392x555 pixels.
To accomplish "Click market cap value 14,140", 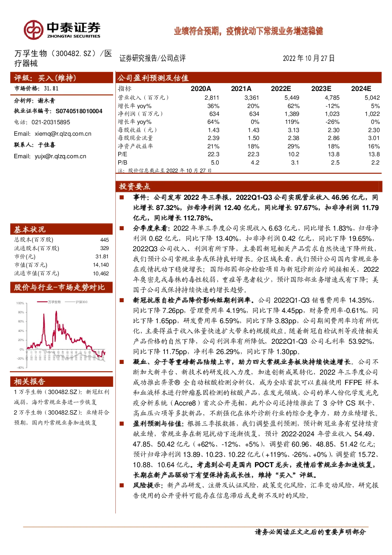I will (x=101, y=265).
